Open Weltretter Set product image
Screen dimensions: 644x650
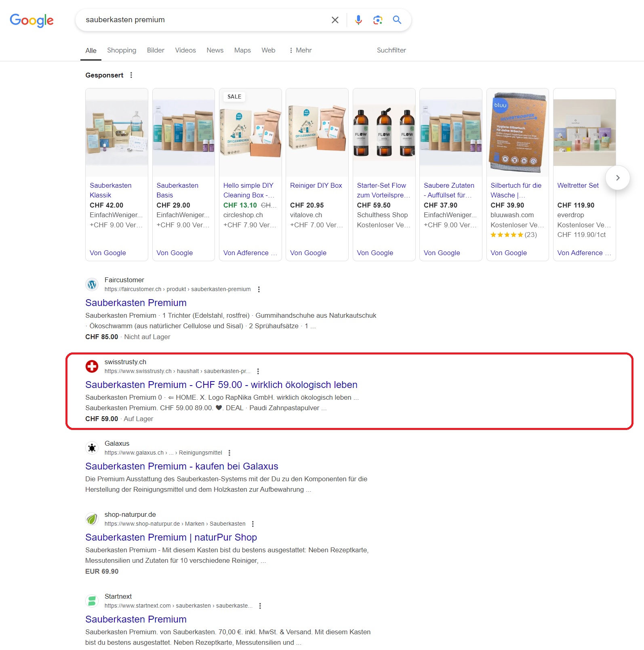[585, 132]
